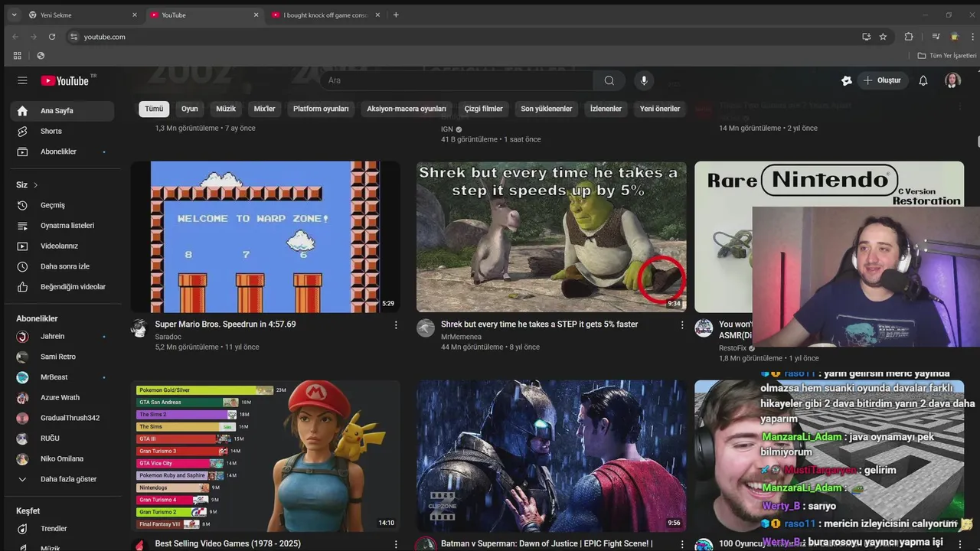Select the Tümü filter chip
This screenshot has height=551, width=980.
click(x=154, y=109)
